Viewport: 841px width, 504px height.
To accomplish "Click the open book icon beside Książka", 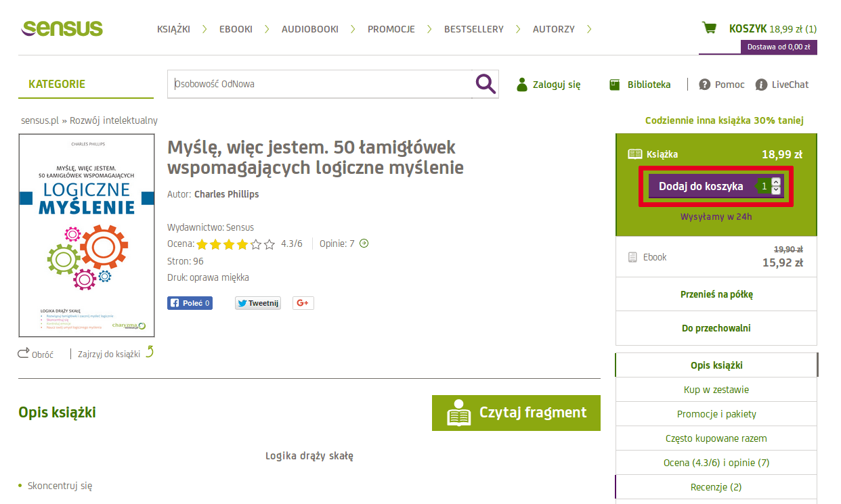I will tap(634, 154).
